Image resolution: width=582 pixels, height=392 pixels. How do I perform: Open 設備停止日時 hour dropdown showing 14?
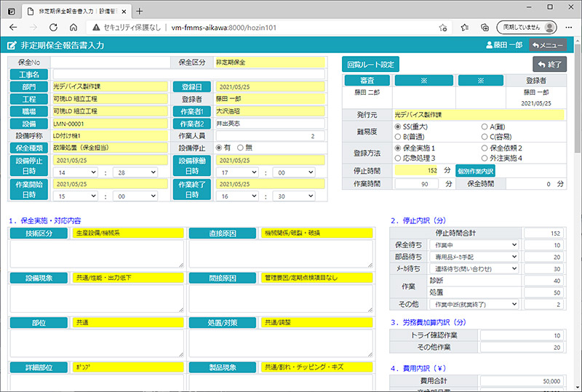tap(76, 172)
